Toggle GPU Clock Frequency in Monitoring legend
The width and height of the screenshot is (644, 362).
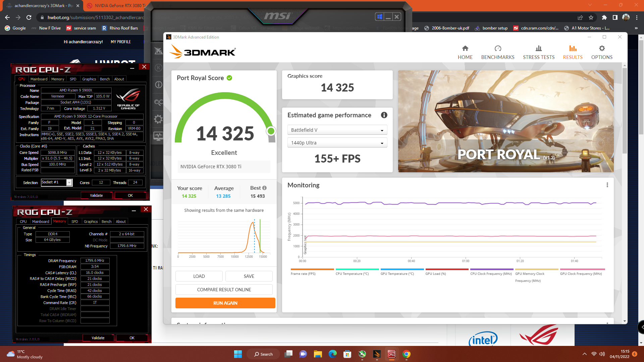point(582,272)
